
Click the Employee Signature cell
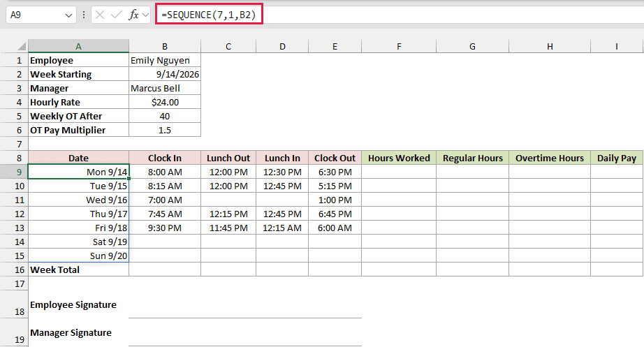point(78,304)
